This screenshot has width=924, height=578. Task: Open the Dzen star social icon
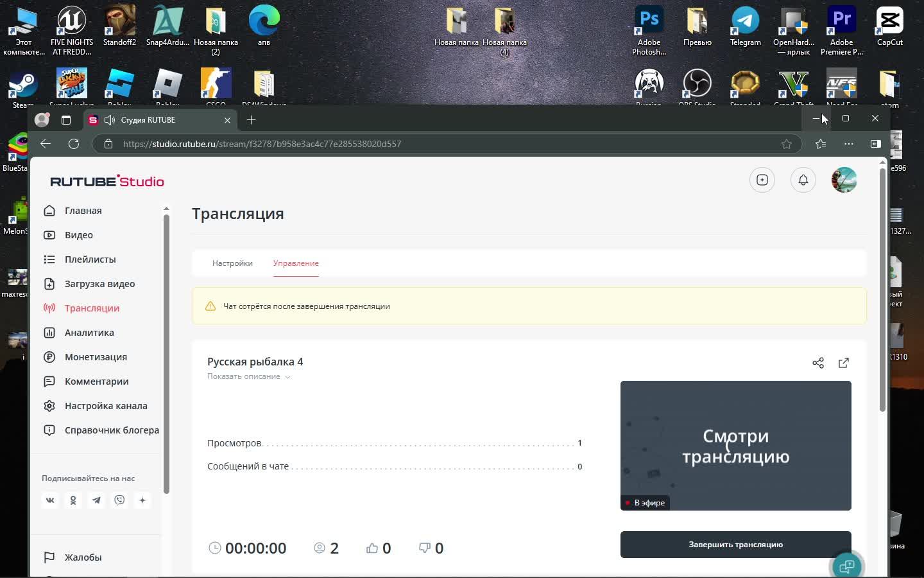pyautogui.click(x=142, y=500)
